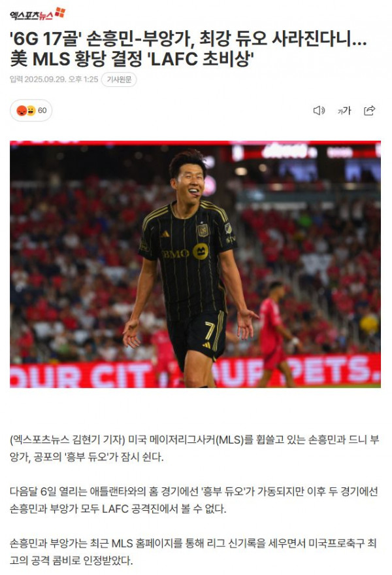Image resolution: width=392 pixels, height=575 pixels.
Task: Open font size 가가 setting
Action: [x=344, y=111]
